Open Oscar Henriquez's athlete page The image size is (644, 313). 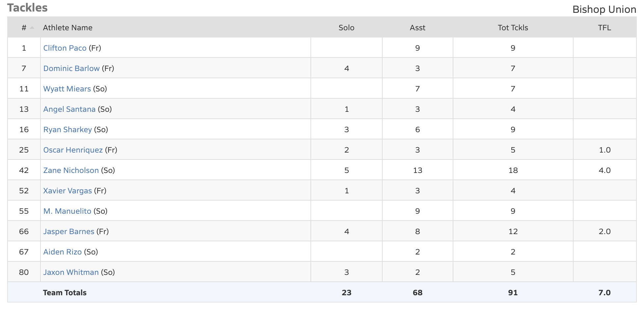click(x=73, y=150)
